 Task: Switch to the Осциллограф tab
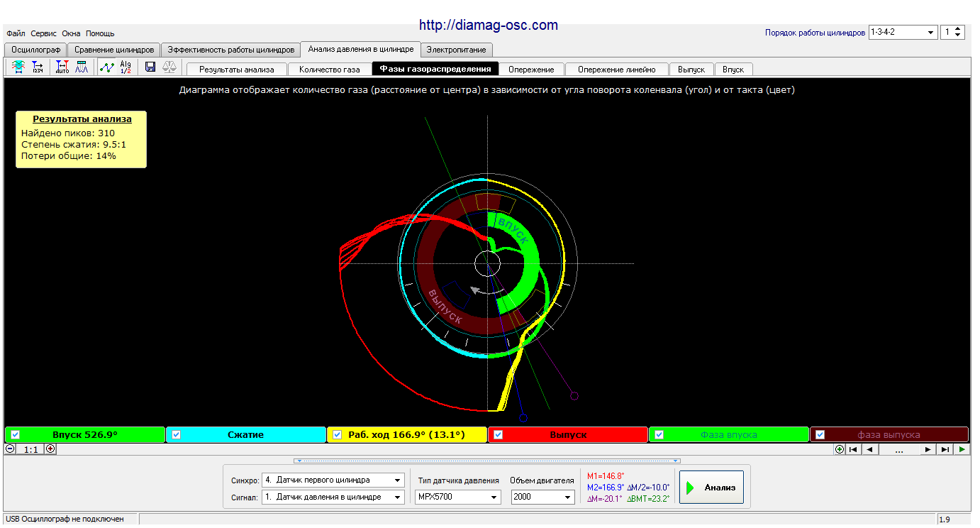(x=35, y=50)
